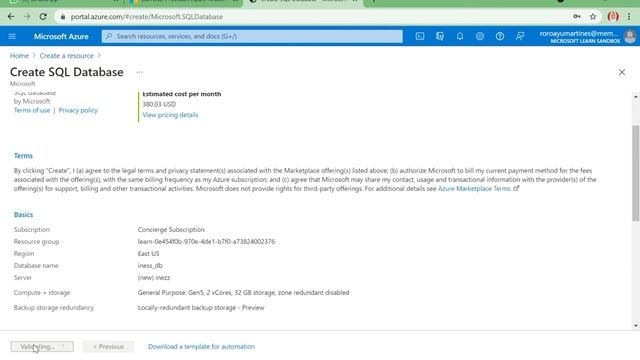Screen dimensions: 640x360
Task: Click the vertical scrollbar thumb
Action: 636,173
